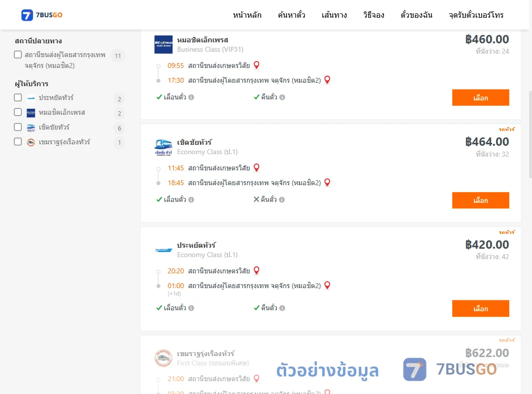Click เชิดชัยทัวร์ logo on ฿464 trip card
This screenshot has height=394, width=532.
coord(164,147)
